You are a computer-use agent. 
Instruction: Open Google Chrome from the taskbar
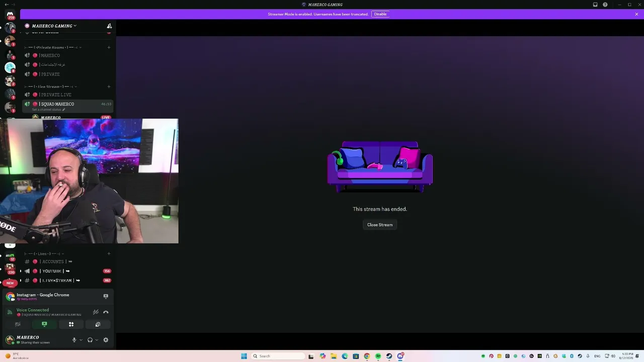coord(367,356)
